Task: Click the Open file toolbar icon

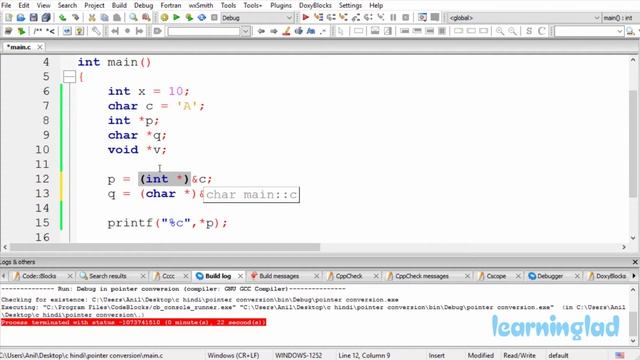Action: (x=21, y=18)
